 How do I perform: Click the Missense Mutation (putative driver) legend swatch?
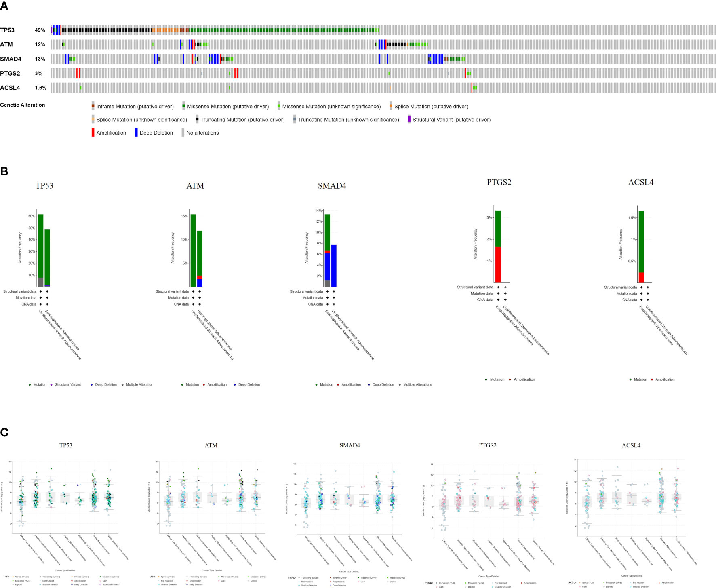tap(184, 106)
